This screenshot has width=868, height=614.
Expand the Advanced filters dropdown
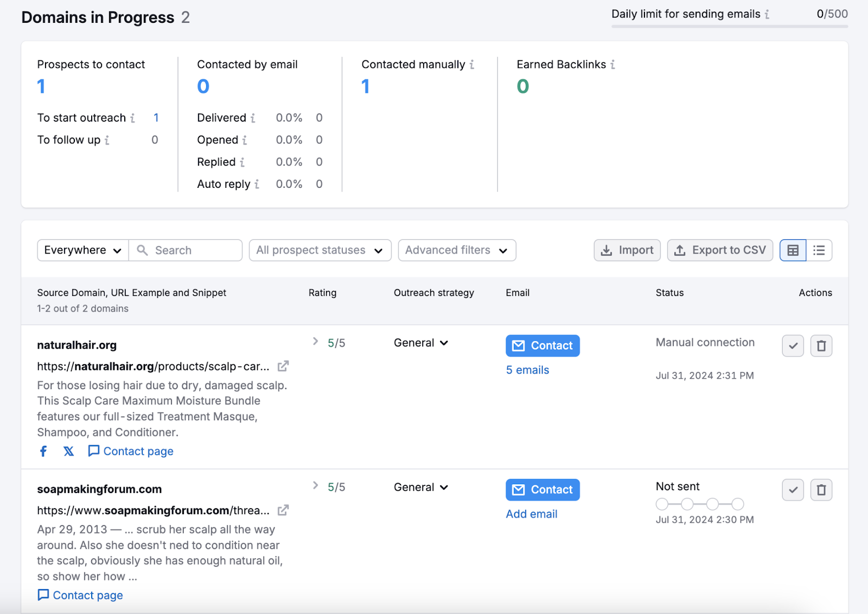(456, 250)
